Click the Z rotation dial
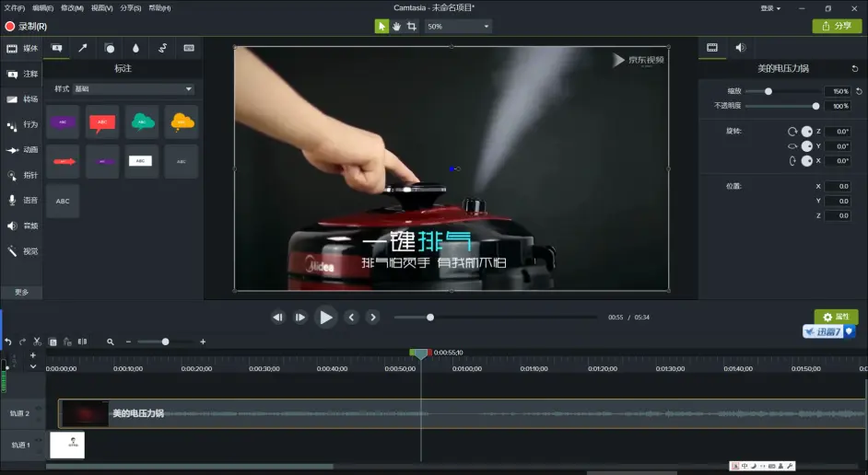 [x=806, y=132]
